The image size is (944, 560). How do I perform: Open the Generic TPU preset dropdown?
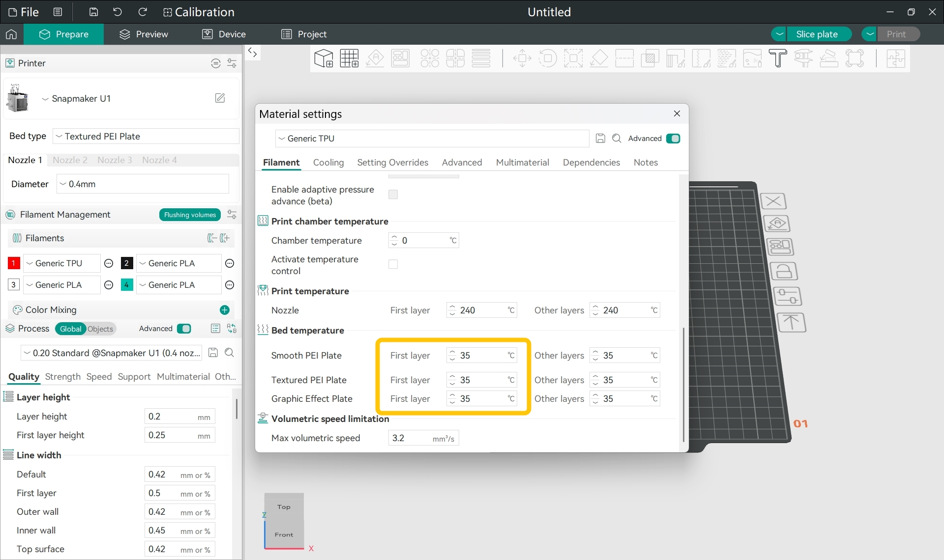point(432,139)
